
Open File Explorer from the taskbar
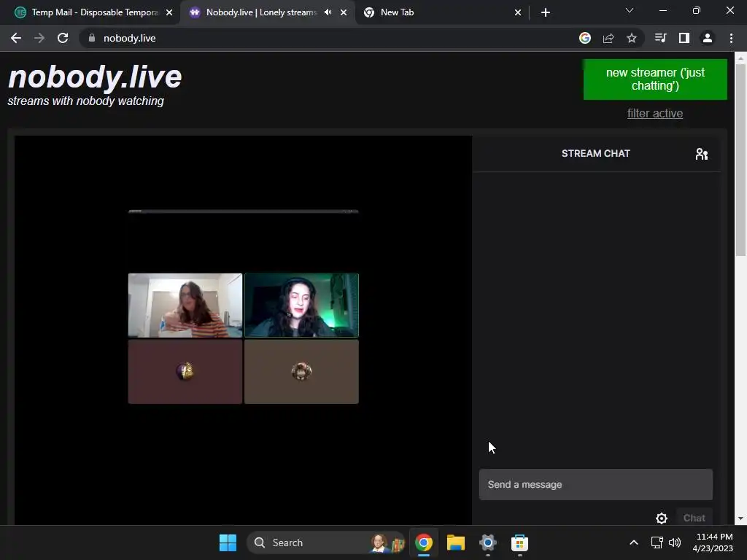[x=455, y=542]
